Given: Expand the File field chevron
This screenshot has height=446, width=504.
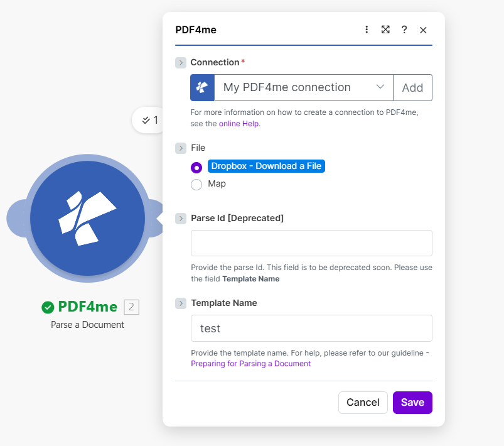Looking at the screenshot, I should pos(181,148).
